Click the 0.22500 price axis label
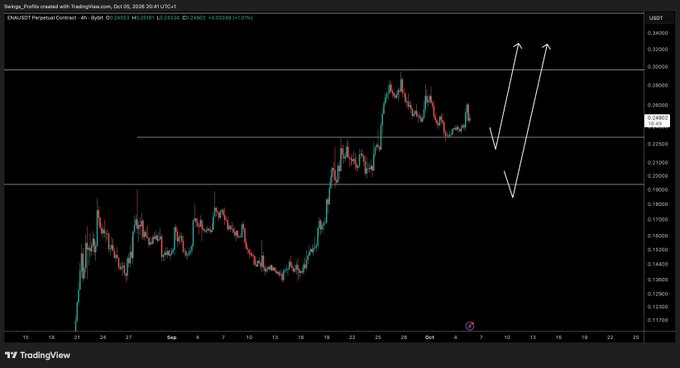 point(657,144)
